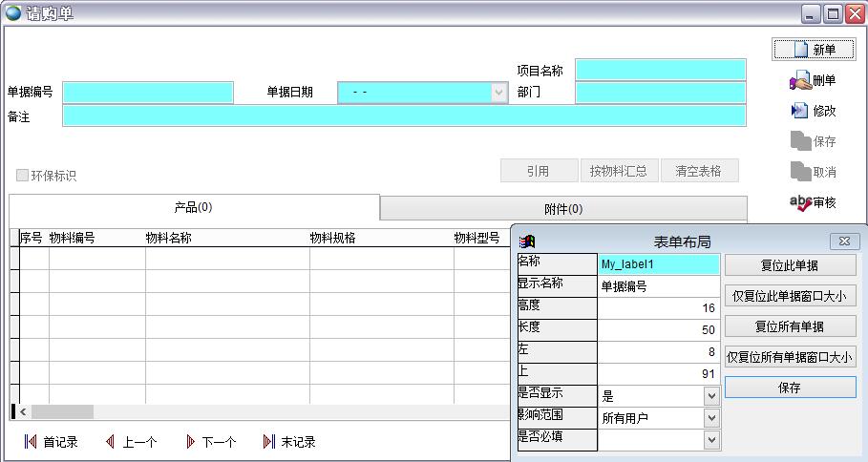Go to 首记录 first record icon
This screenshot has height=462, width=868.
31,442
